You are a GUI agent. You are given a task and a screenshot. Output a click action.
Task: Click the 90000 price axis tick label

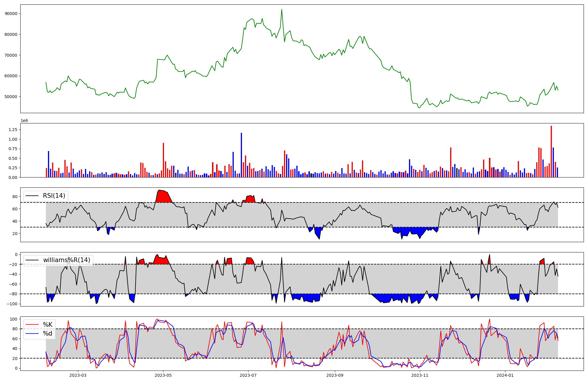click(11, 14)
